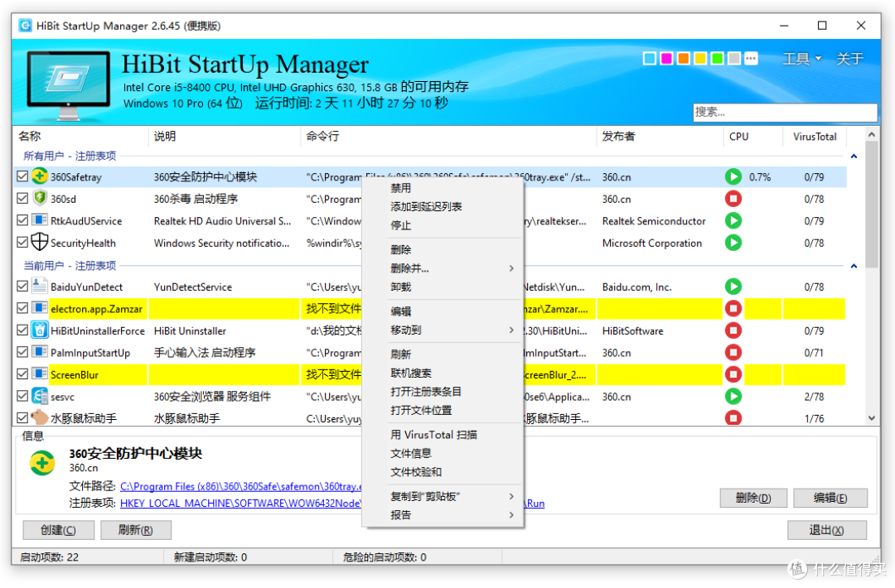This screenshot has width=895, height=588.
Task: Click red stopped status icon for 360sd
Action: [733, 199]
